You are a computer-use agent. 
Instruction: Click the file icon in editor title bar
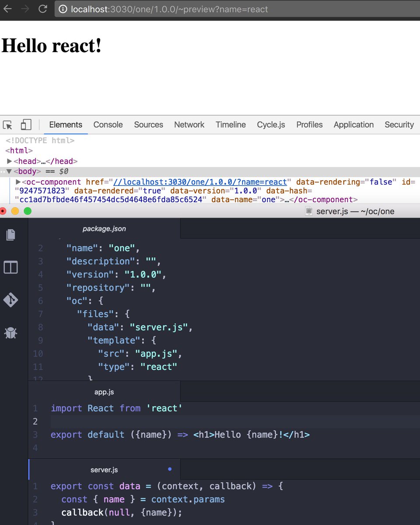309,211
